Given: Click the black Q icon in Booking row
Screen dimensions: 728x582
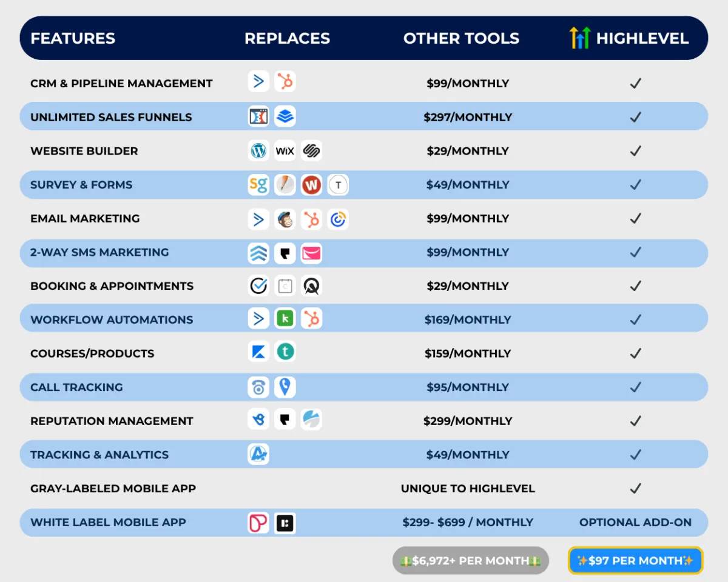Looking at the screenshot, I should (x=312, y=286).
